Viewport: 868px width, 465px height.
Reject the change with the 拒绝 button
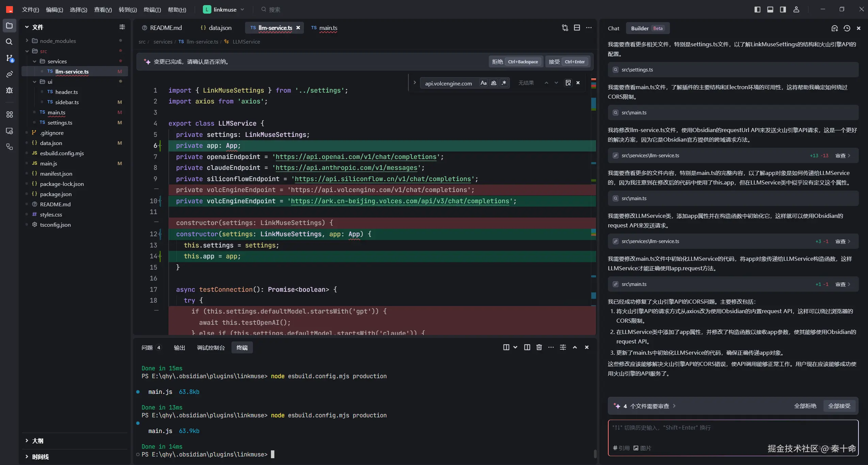[x=497, y=62]
